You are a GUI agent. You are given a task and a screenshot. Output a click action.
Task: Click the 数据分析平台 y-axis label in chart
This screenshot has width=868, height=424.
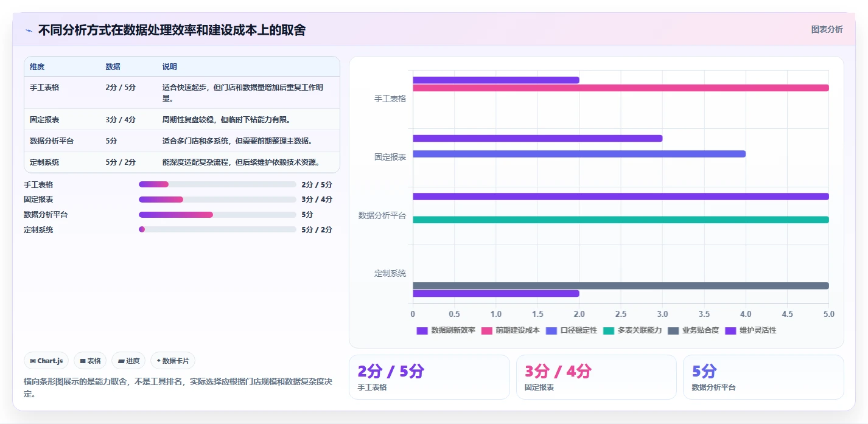382,215
